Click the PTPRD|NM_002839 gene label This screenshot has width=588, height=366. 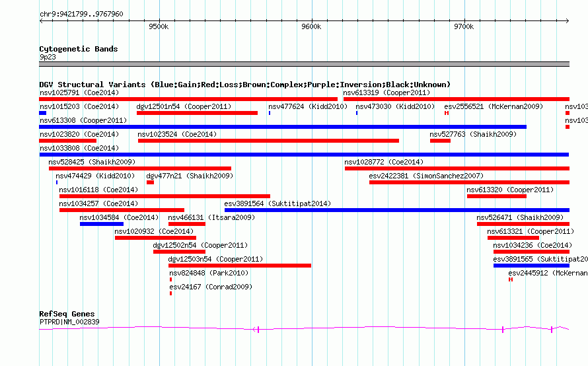(x=69, y=322)
